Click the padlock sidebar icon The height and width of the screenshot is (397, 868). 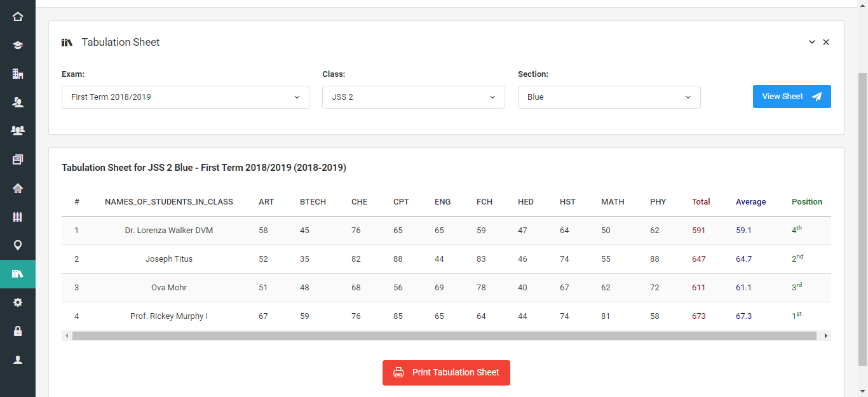coord(18,331)
